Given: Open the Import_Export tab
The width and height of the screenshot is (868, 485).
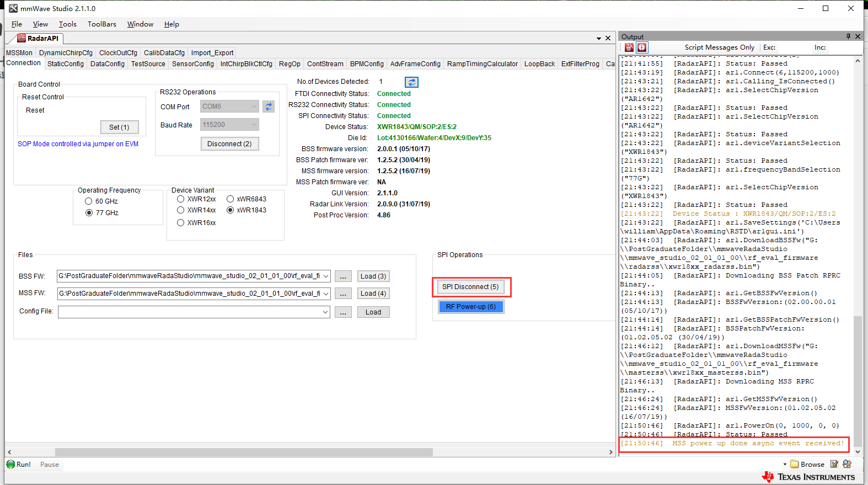Looking at the screenshot, I should coord(212,53).
